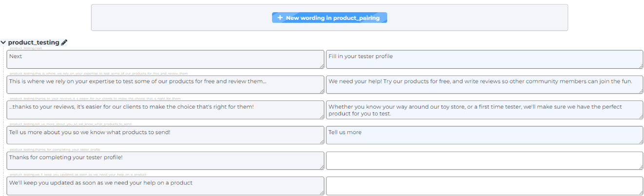Click the empty translation field for tester profile thanks
Screen dimensions: 644x196
[x=484, y=160]
